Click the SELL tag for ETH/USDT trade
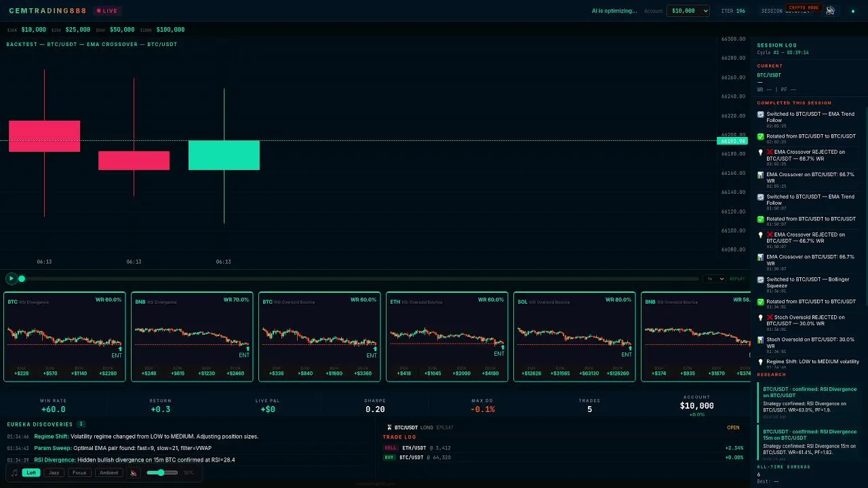This screenshot has height=488, width=868. (391, 448)
